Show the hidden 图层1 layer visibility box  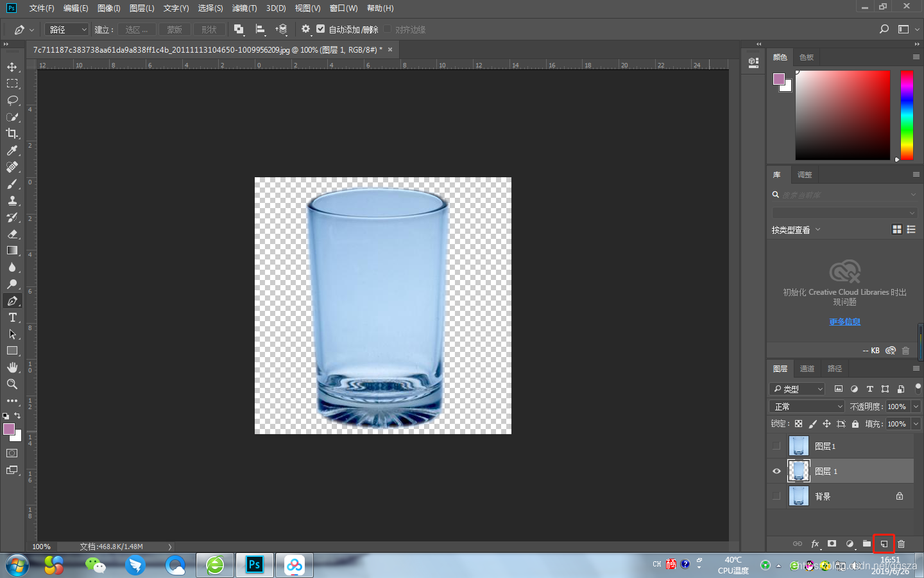point(776,446)
